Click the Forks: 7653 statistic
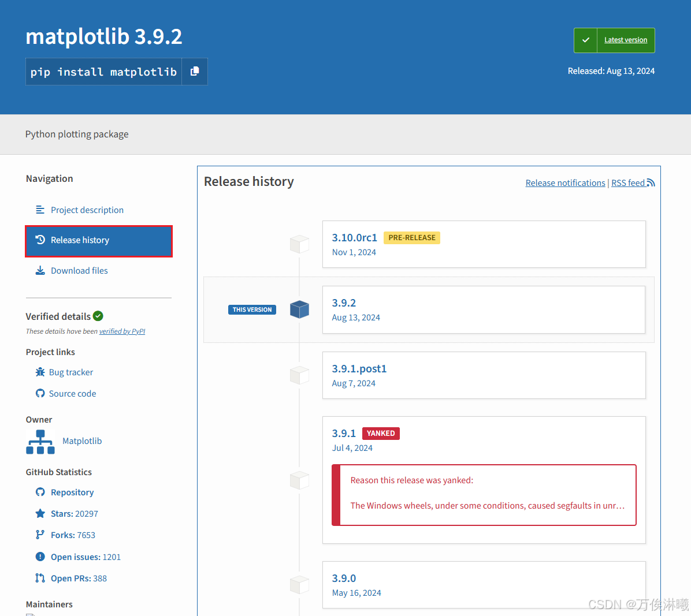Image resolution: width=691 pixels, height=616 pixels. [x=73, y=535]
